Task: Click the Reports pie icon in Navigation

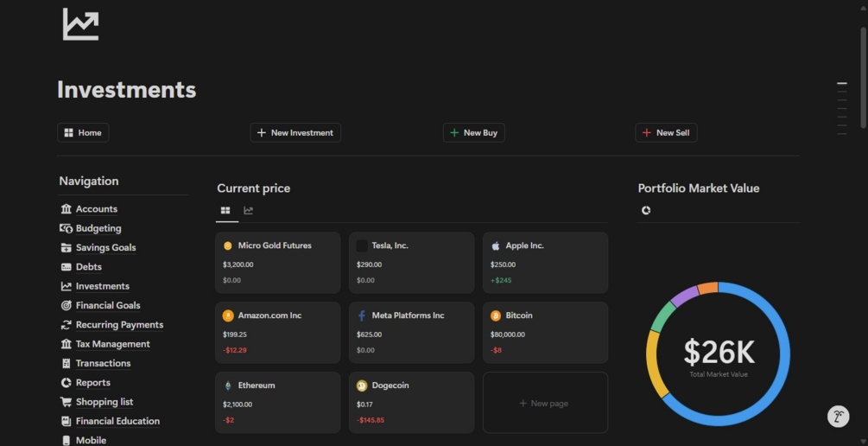Action: [x=67, y=383]
